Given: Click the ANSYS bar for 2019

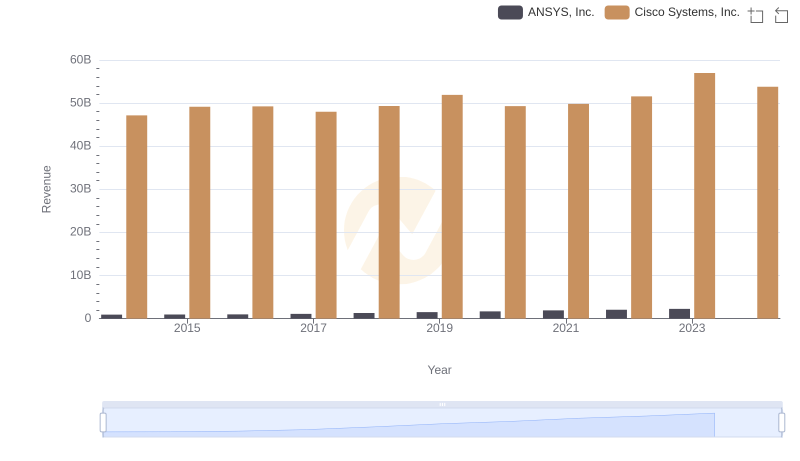Looking at the screenshot, I should pyautogui.click(x=427, y=315).
